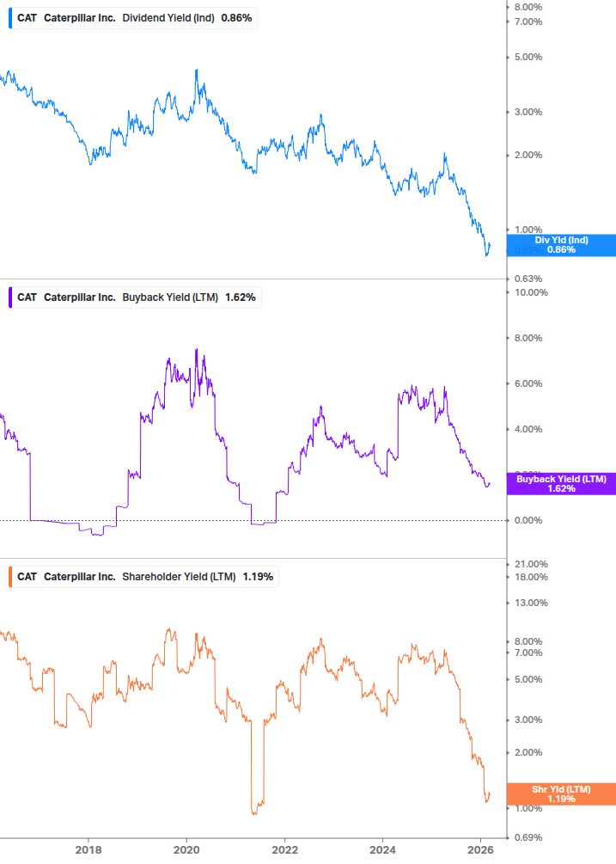Click the 0.86% value in Dividend Yield legend
The image size is (616, 864).
pos(237,18)
